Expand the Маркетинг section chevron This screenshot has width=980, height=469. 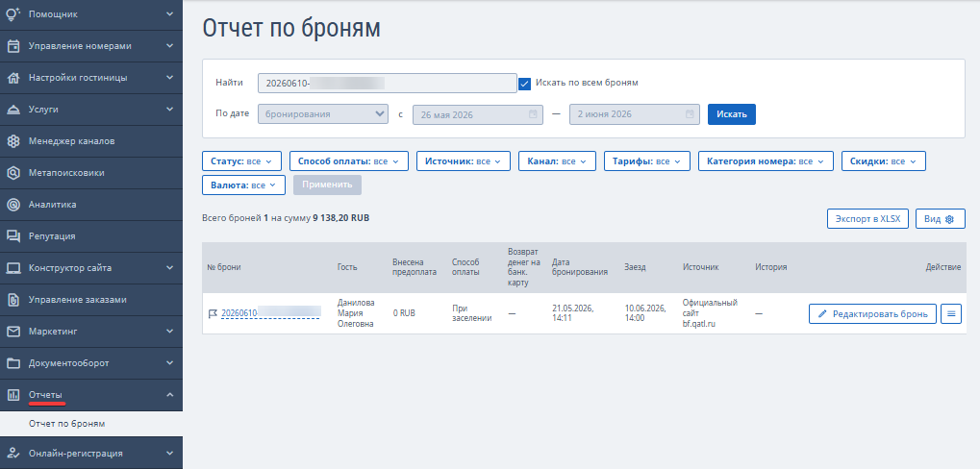(170, 331)
